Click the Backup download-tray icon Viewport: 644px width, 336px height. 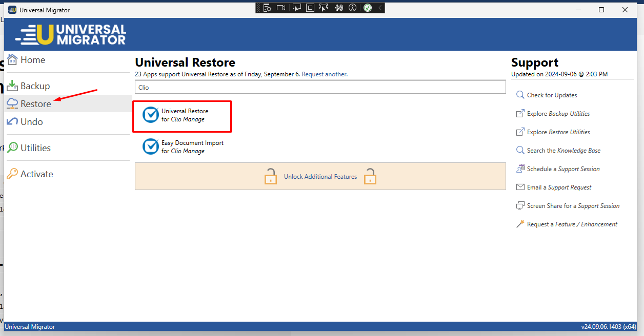pos(12,86)
